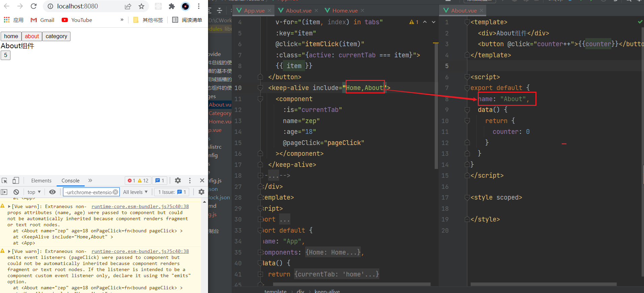Open the DevTools issues badge
644x293 pixels.
click(160, 181)
